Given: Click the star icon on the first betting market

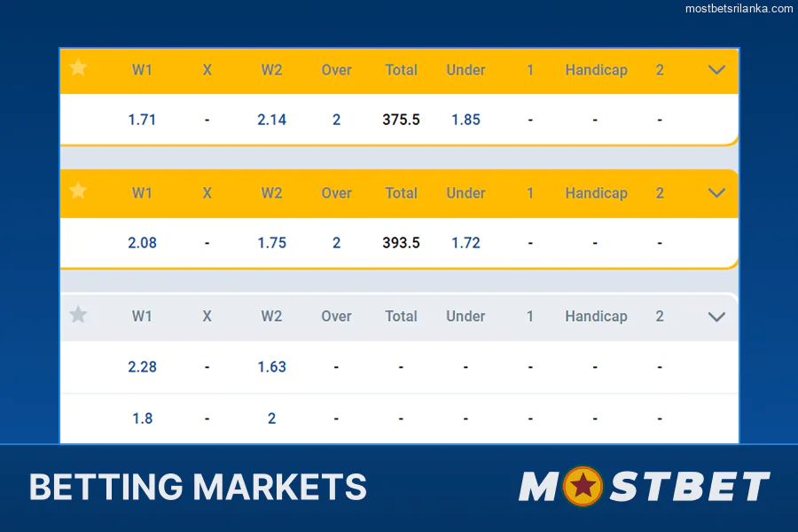Looking at the screenshot, I should click(x=78, y=69).
